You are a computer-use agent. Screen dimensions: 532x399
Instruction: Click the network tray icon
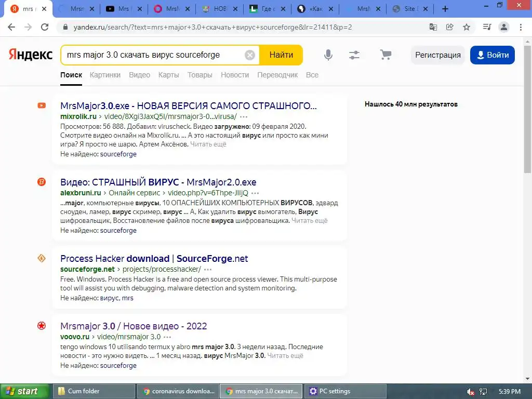pyautogui.click(x=483, y=392)
